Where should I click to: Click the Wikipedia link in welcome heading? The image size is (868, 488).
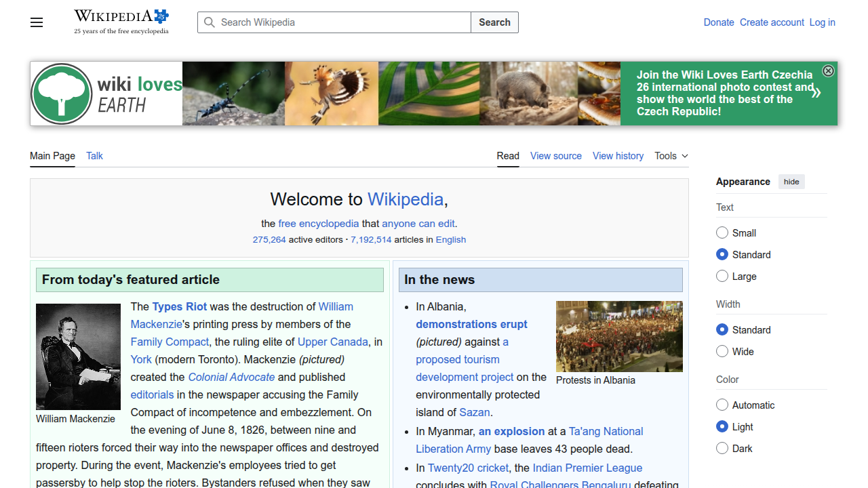[x=406, y=199]
